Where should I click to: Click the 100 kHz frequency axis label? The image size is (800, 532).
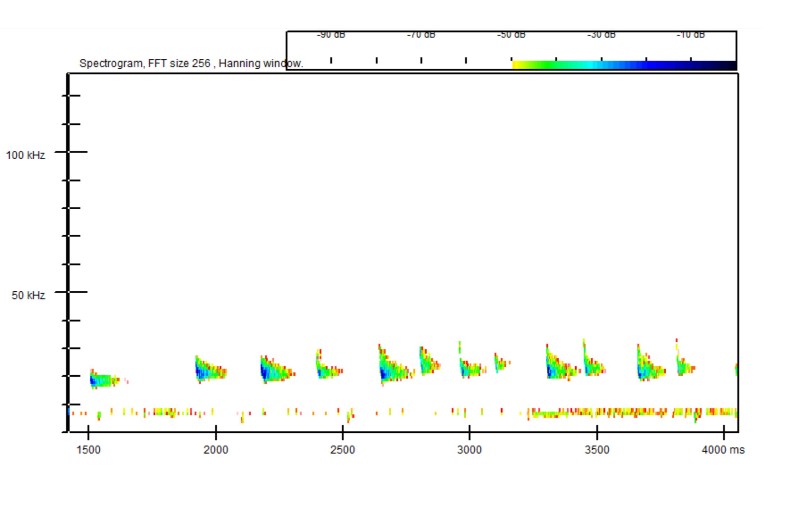[25, 155]
